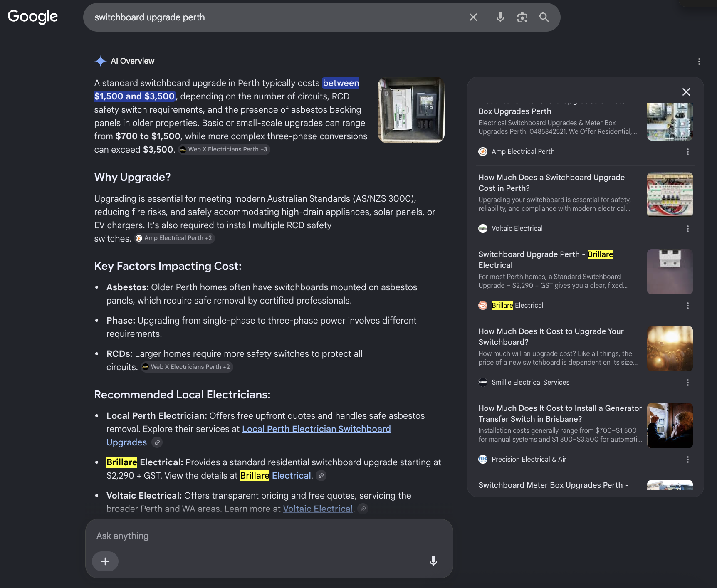Click Amp Electrical Perth result thumbnail

[670, 121]
